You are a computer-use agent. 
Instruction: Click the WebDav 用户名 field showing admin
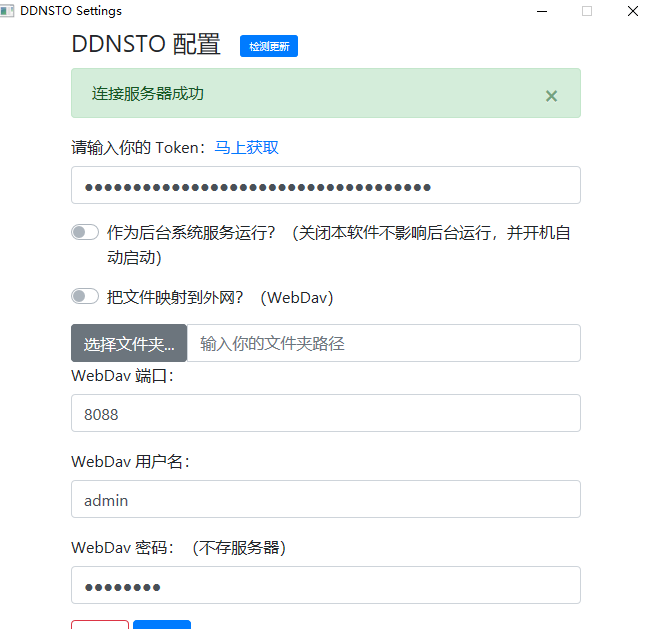click(326, 499)
